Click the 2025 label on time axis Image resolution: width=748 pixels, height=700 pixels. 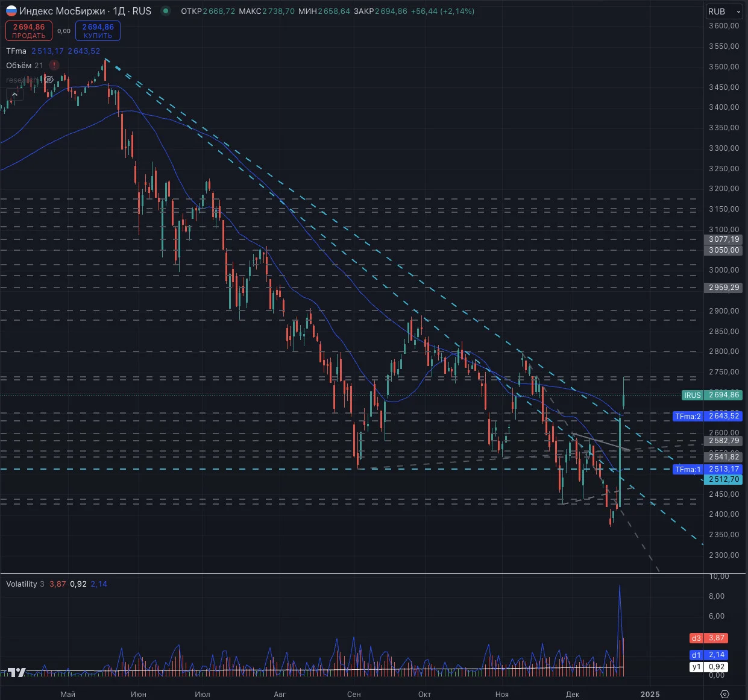650,694
